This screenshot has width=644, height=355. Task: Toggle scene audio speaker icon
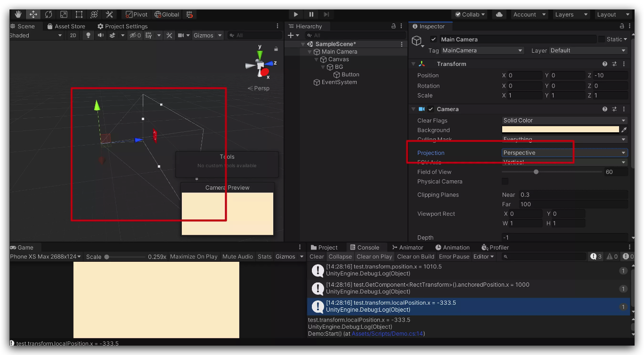(100, 35)
